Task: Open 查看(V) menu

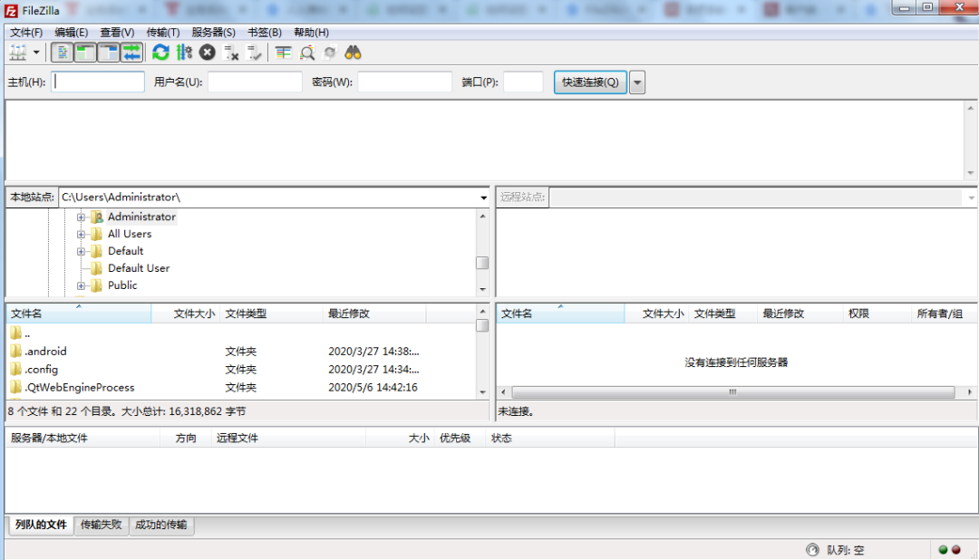Action: [x=117, y=33]
